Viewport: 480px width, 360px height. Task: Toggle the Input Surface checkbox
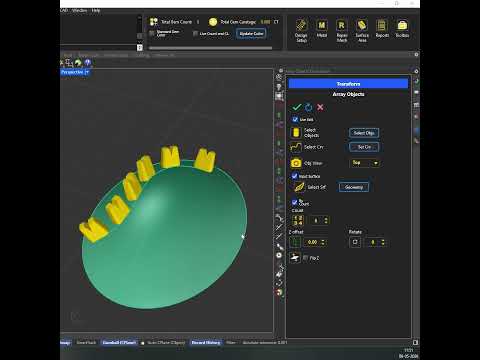pos(294,176)
